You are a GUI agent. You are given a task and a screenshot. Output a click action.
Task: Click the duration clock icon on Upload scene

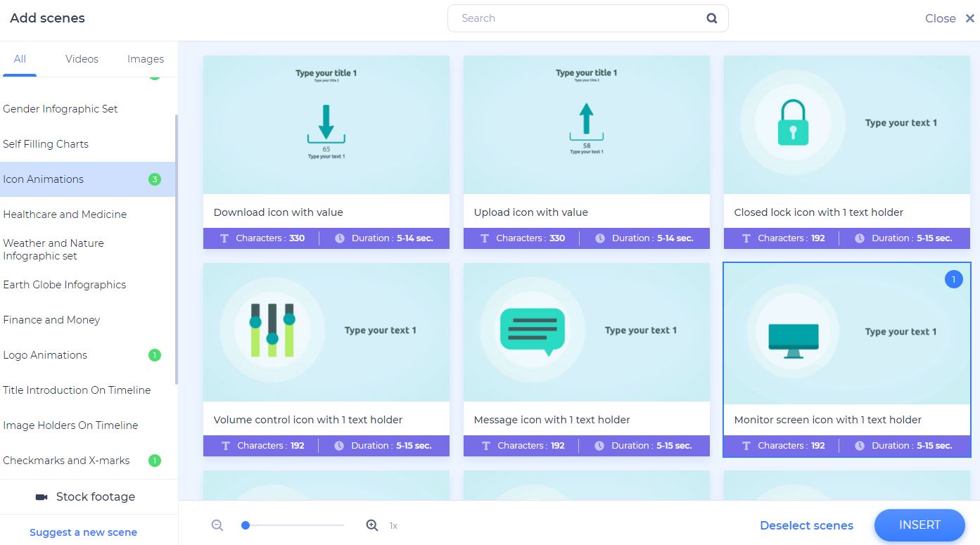pos(599,238)
